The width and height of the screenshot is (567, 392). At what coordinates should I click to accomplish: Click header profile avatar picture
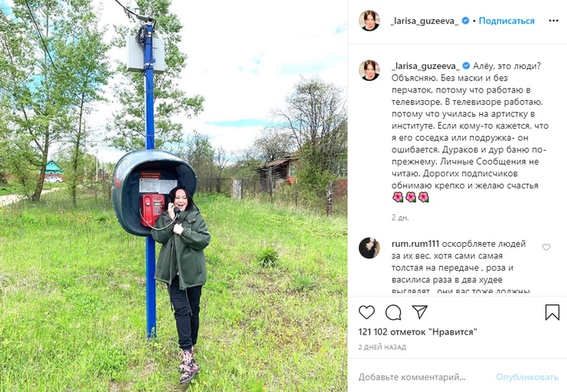[x=369, y=21]
